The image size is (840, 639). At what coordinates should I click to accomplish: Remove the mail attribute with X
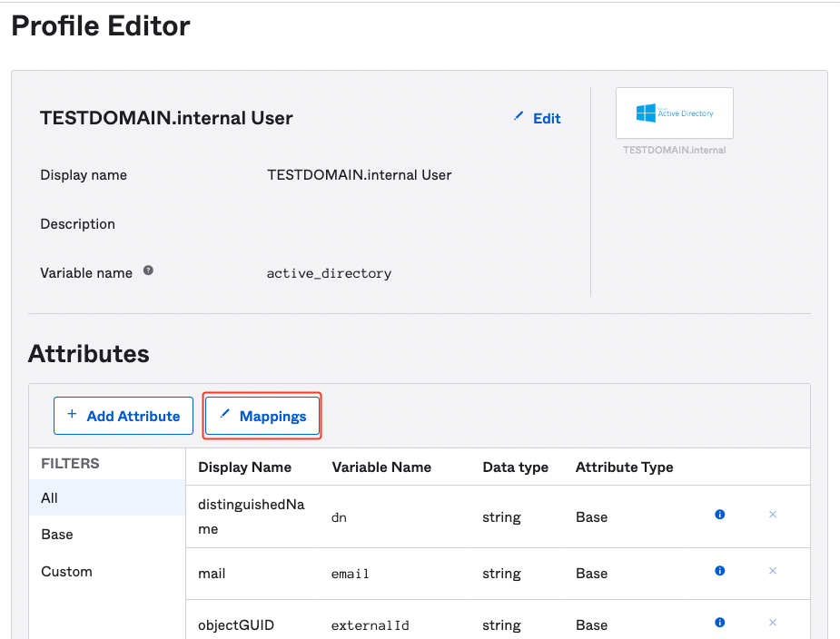click(773, 571)
